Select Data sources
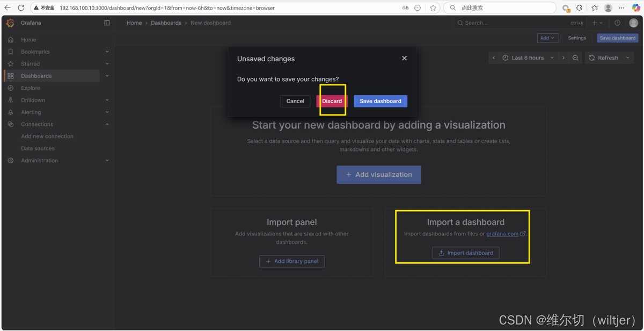 [x=38, y=148]
